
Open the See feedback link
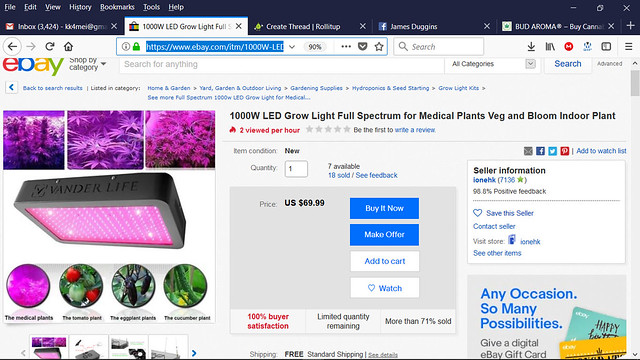click(x=376, y=175)
